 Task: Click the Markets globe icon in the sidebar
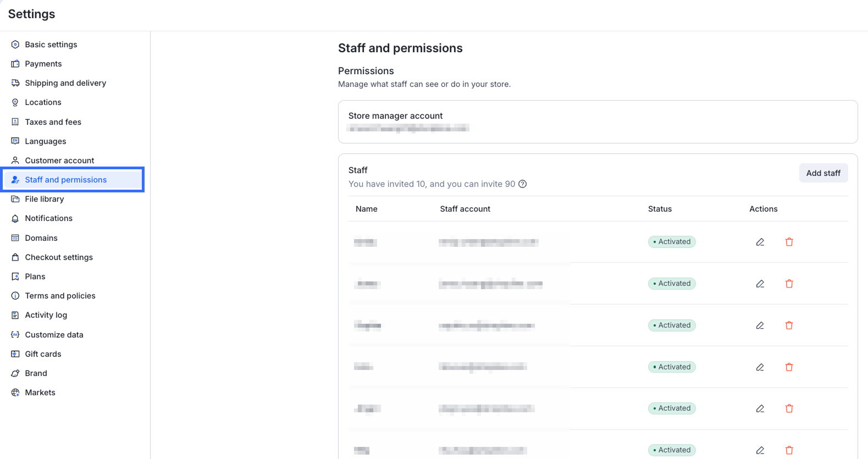tap(15, 392)
